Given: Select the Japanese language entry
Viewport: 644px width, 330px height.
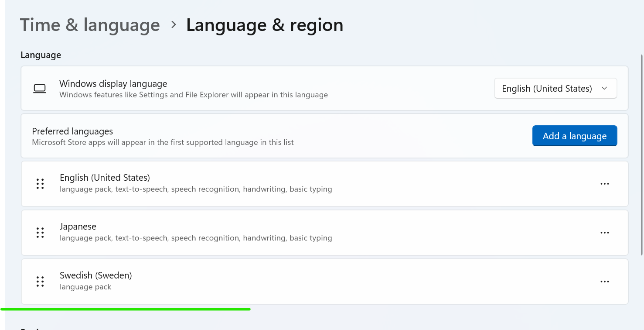Looking at the screenshot, I should [78, 227].
